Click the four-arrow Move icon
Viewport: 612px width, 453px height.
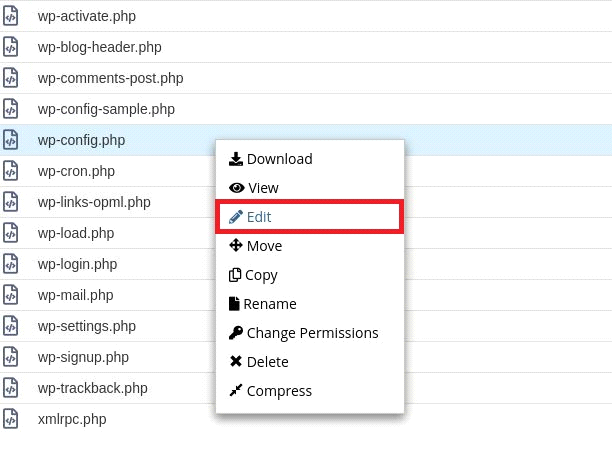pos(236,246)
